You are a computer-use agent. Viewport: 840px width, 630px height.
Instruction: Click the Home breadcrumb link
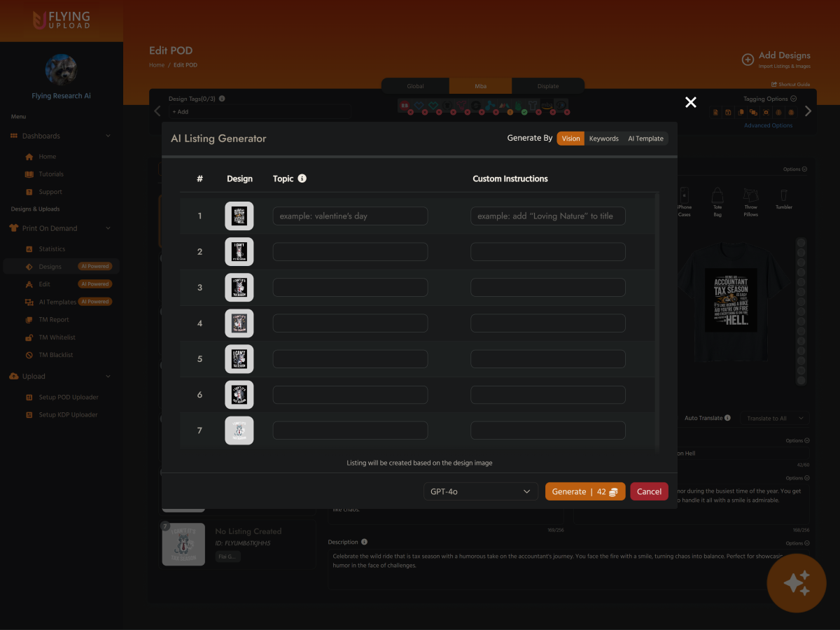[x=157, y=65]
